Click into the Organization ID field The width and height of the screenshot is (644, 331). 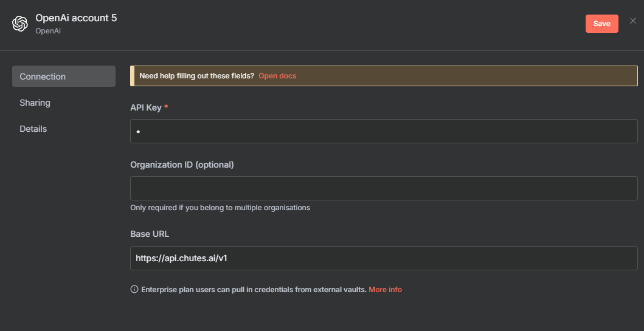coord(384,188)
